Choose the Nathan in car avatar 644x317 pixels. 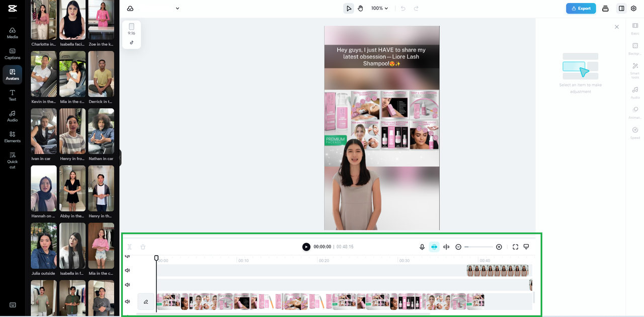(x=101, y=131)
